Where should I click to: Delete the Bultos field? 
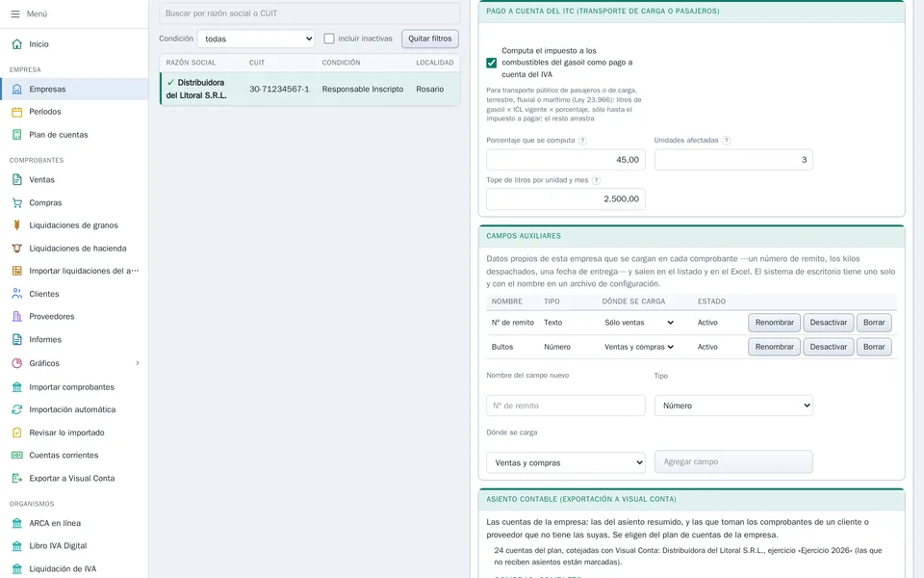click(874, 347)
